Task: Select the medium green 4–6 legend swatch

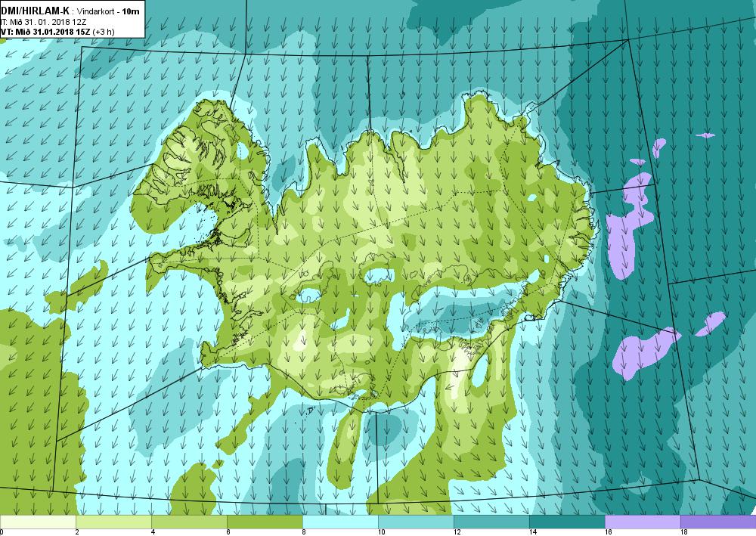Action: 189,522
